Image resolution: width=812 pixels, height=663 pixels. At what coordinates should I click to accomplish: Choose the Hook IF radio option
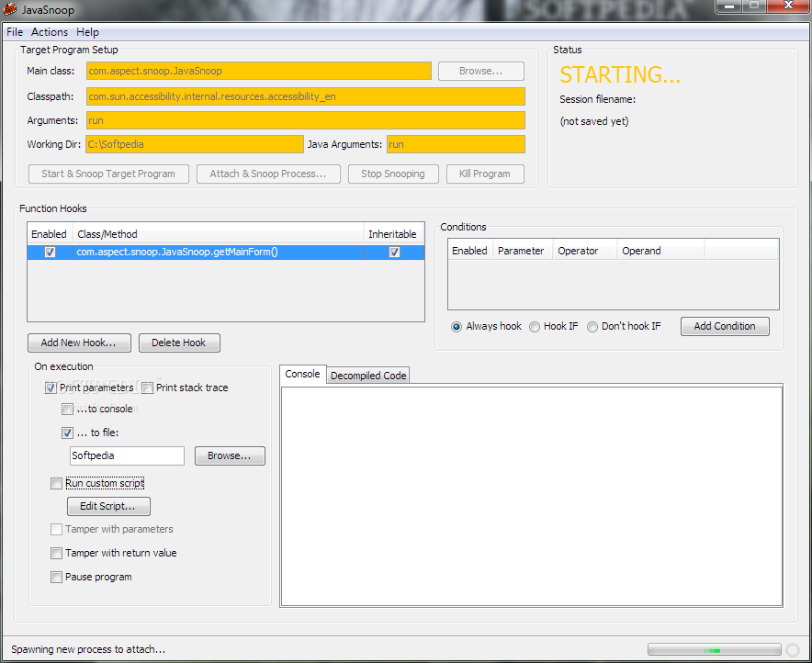pos(535,327)
